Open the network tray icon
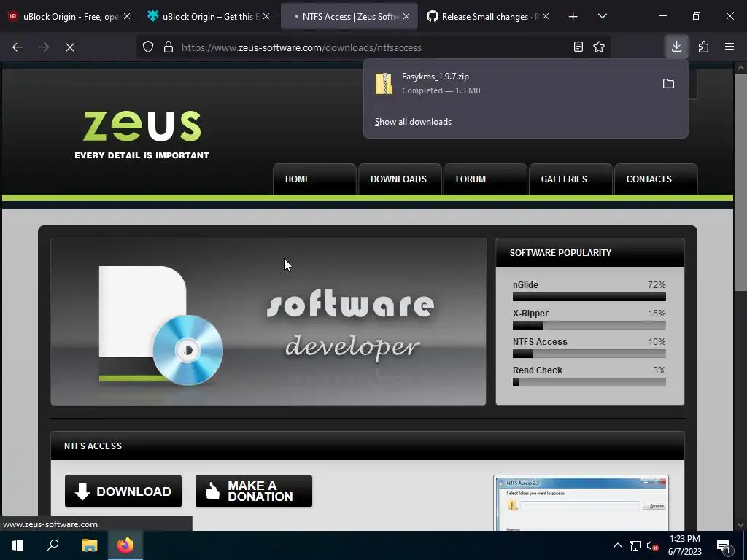The width and height of the screenshot is (747, 560). click(x=635, y=545)
